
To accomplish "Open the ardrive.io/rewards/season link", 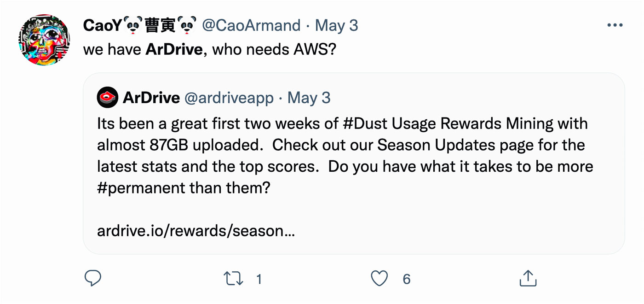I will 196,230.
